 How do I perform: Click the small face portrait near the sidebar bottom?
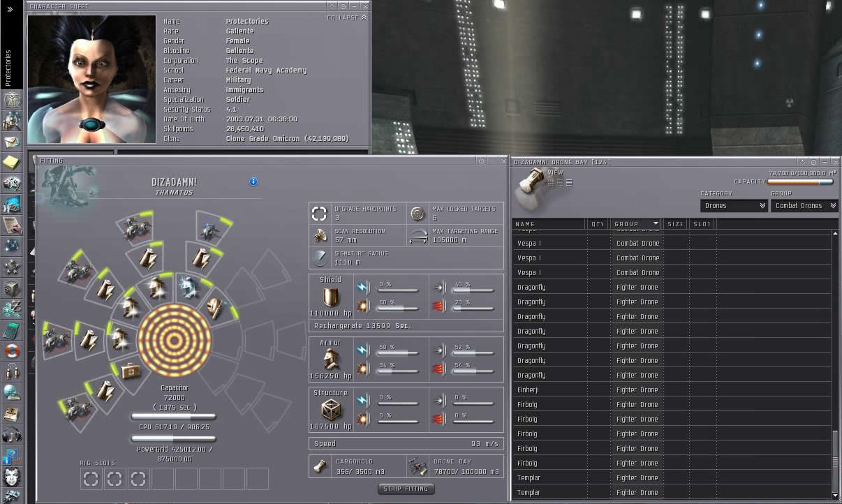tap(12, 477)
